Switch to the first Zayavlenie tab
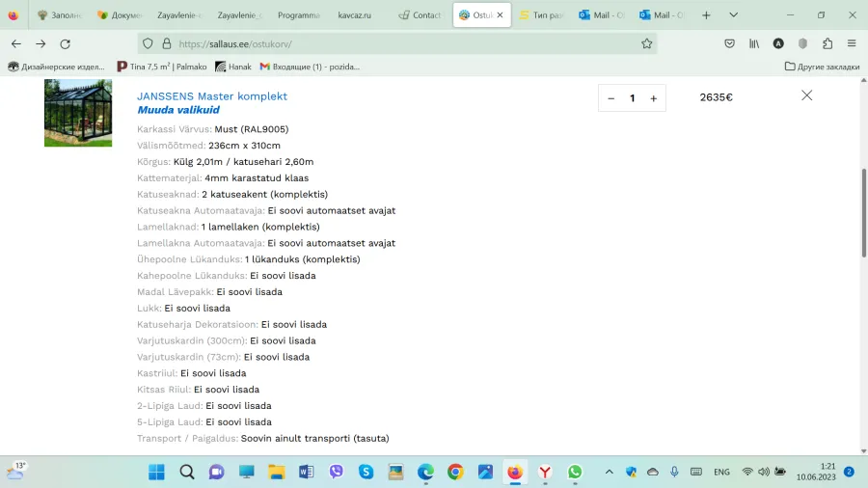868x488 pixels. coord(179,14)
